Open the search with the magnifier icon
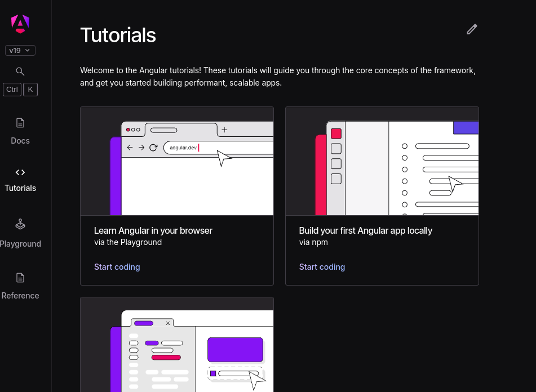The height and width of the screenshot is (392, 536). click(x=20, y=71)
